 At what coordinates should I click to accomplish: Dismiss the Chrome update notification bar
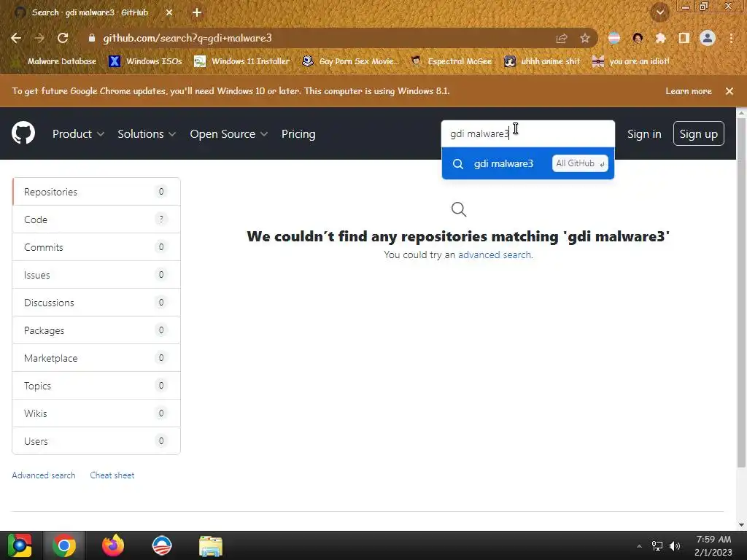(729, 91)
